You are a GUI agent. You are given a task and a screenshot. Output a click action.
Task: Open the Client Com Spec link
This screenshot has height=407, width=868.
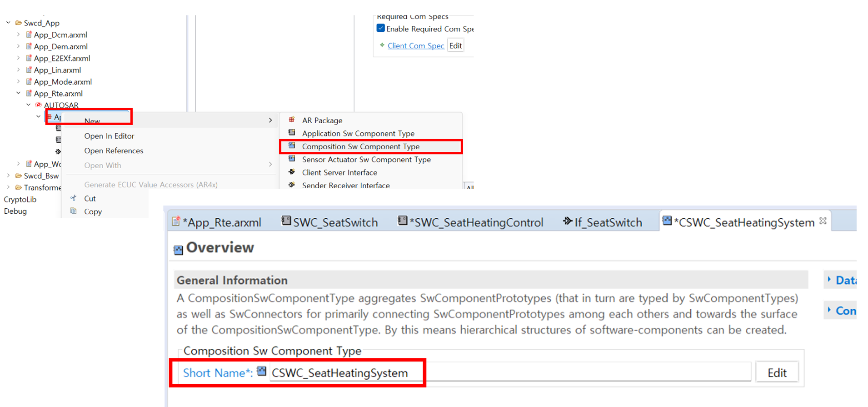(x=415, y=45)
